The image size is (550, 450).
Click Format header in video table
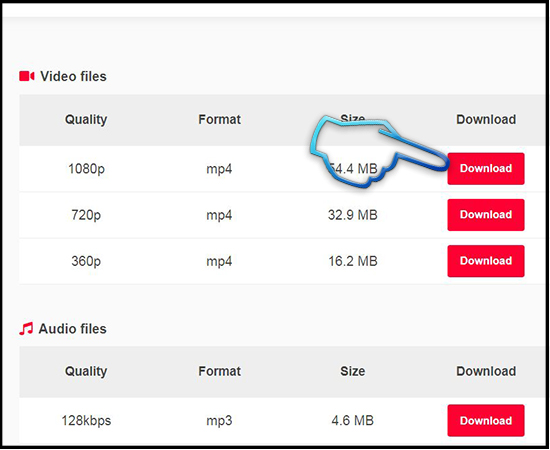pyautogui.click(x=220, y=120)
